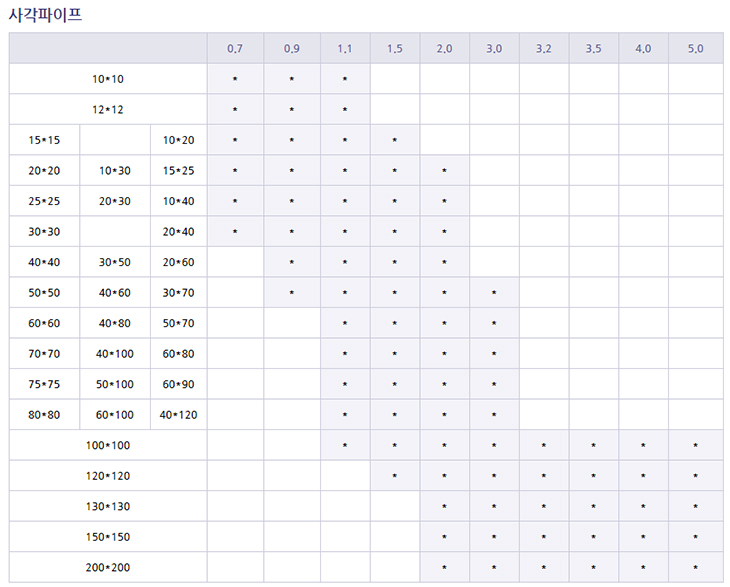Select the 200*200 size row label

[108, 567]
